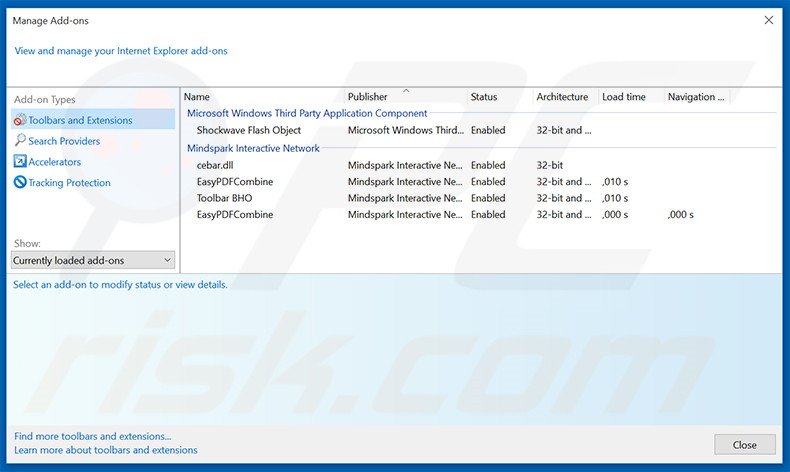Open Learn more about toolbars and extensions
The width and height of the screenshot is (790, 472).
[106, 450]
